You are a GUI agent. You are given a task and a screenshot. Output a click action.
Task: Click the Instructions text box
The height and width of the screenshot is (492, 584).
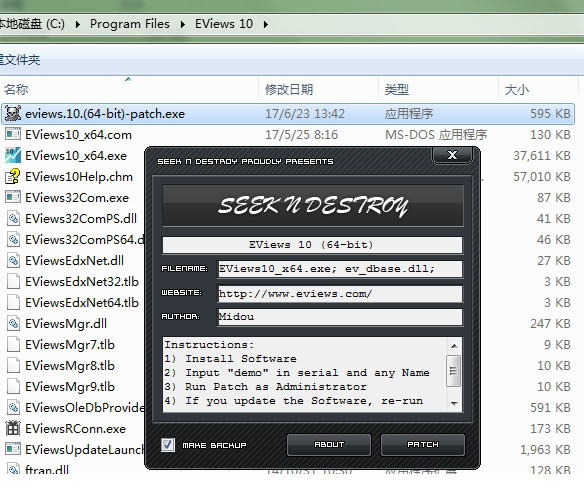[305, 374]
